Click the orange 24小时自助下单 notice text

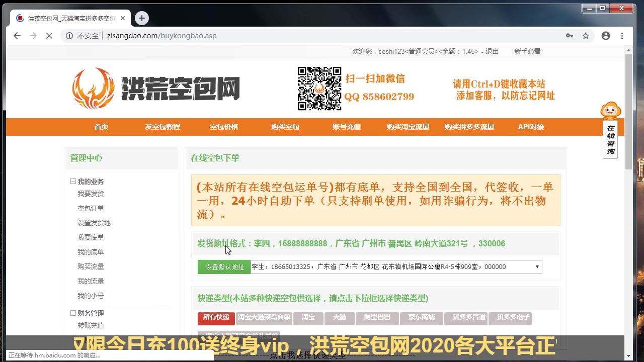[x=375, y=201]
